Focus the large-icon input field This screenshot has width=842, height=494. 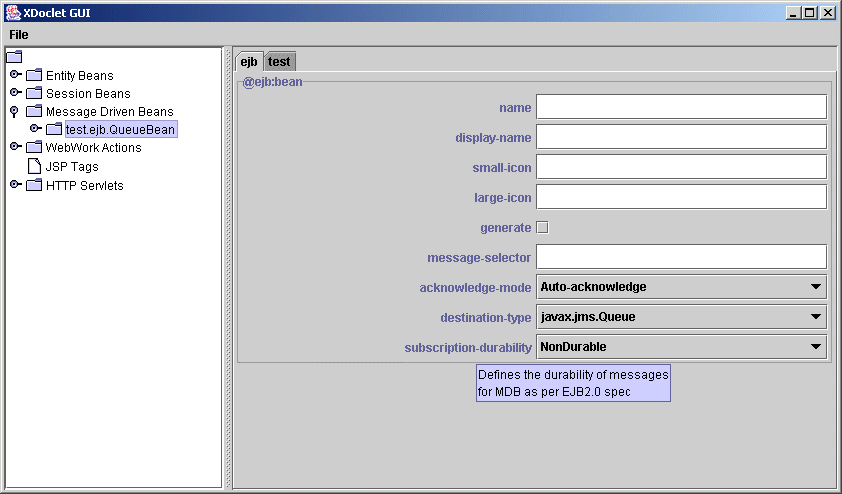(x=681, y=197)
